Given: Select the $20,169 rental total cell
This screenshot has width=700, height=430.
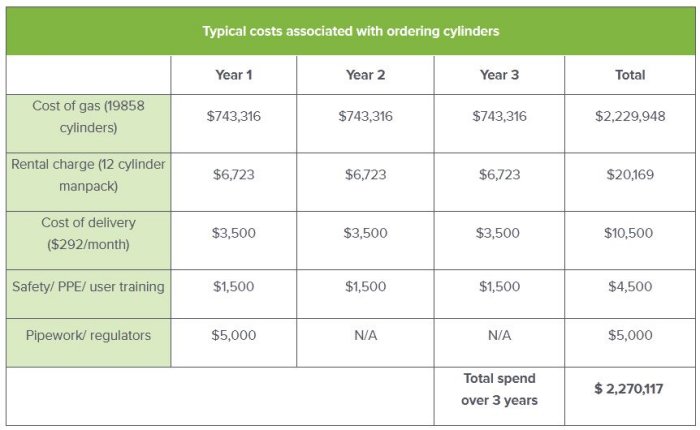Looking at the screenshot, I should coord(630,175).
